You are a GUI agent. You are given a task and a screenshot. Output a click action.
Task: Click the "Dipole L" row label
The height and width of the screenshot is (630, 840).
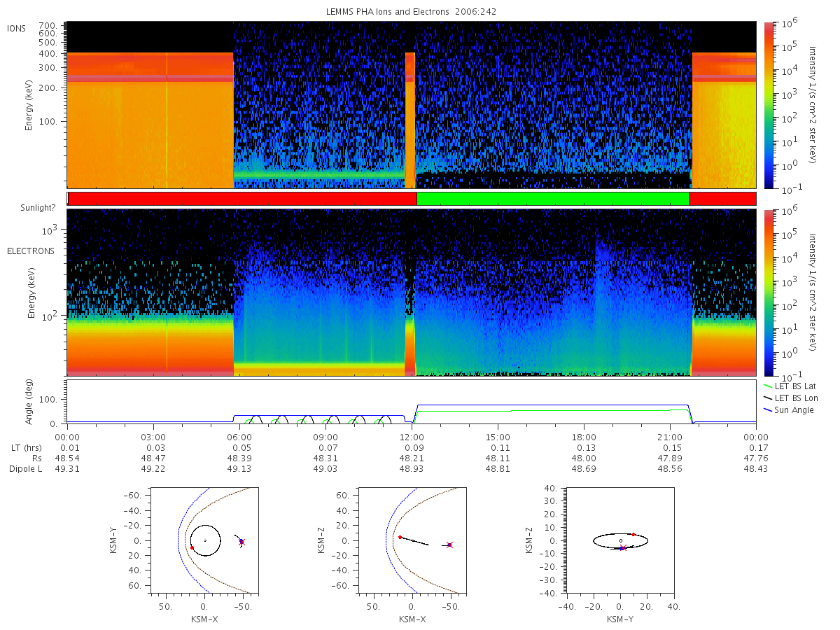pos(25,468)
